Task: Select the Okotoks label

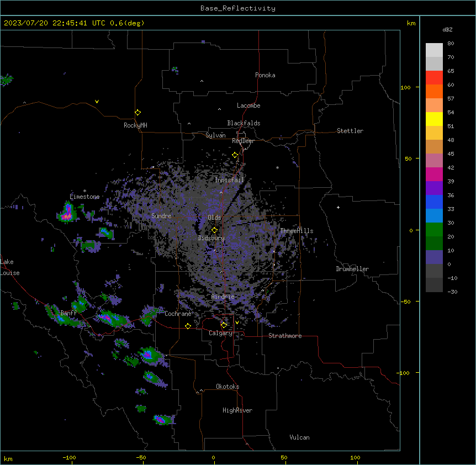Action: coord(228,387)
